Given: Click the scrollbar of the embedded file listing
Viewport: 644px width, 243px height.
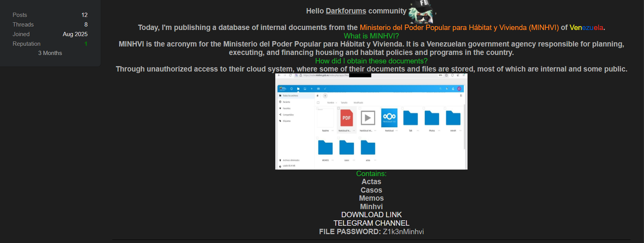Looking at the screenshot, I should click(x=465, y=127).
